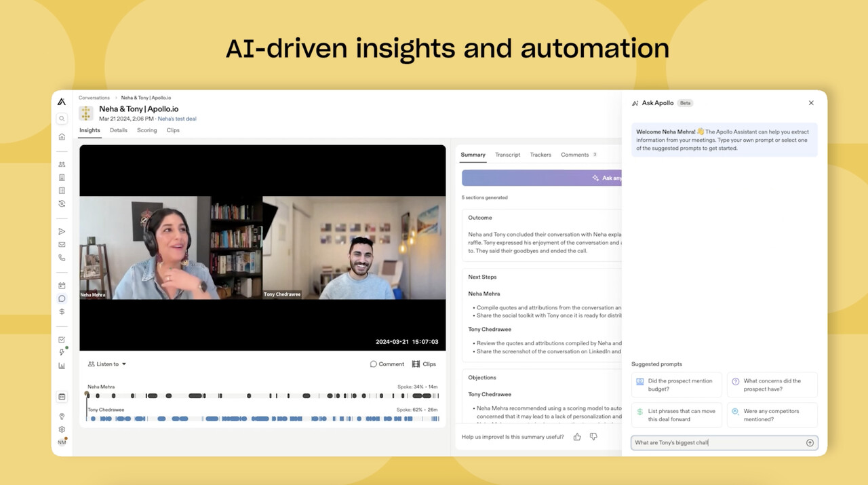Open the NM user avatar menu
Viewport: 868px width, 485px height.
(62, 442)
